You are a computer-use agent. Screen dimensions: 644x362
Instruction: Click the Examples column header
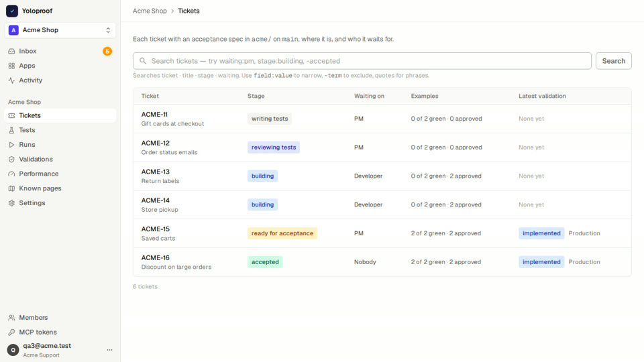425,96
